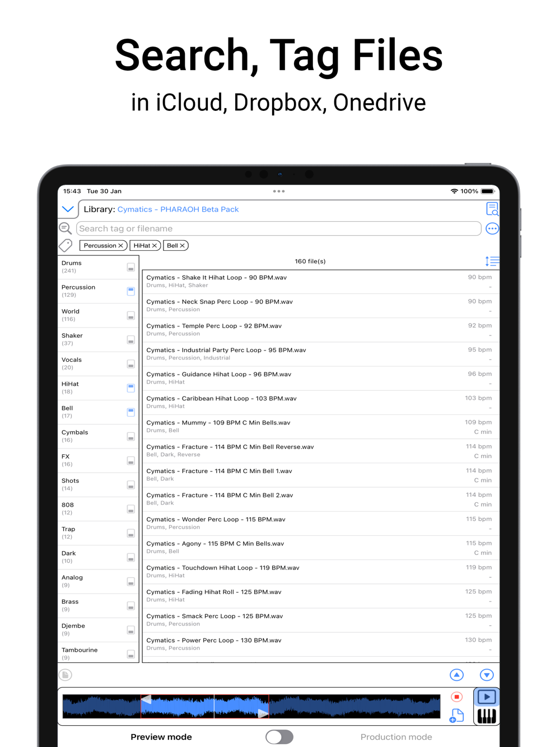Image resolution: width=560 pixels, height=747 pixels.
Task: Select Smack Perc Loop 125 BPM file
Action: pos(321,620)
